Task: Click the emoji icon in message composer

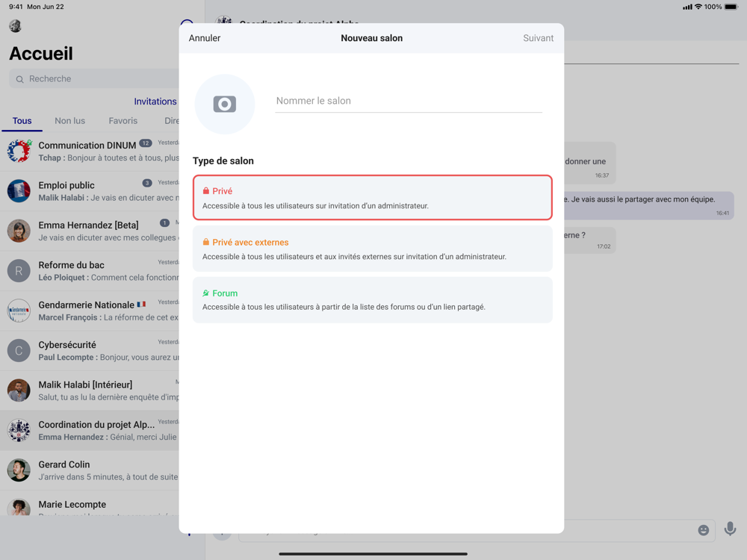Action: 703,530
